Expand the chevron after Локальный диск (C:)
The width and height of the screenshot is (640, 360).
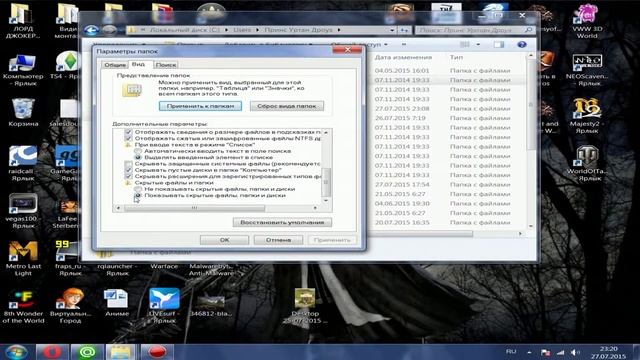pyautogui.click(x=226, y=30)
